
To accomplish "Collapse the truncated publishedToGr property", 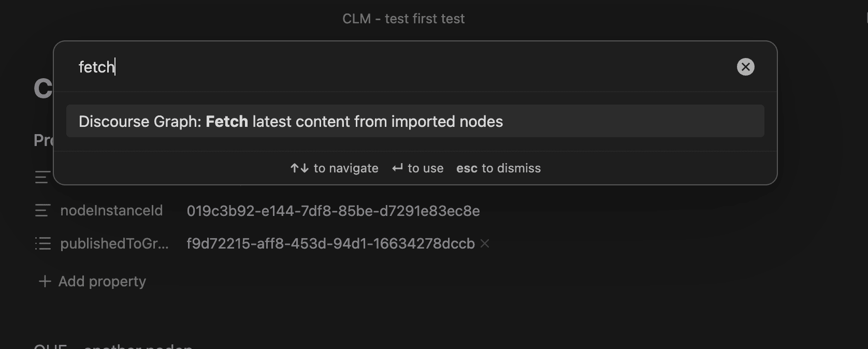I will (x=114, y=243).
